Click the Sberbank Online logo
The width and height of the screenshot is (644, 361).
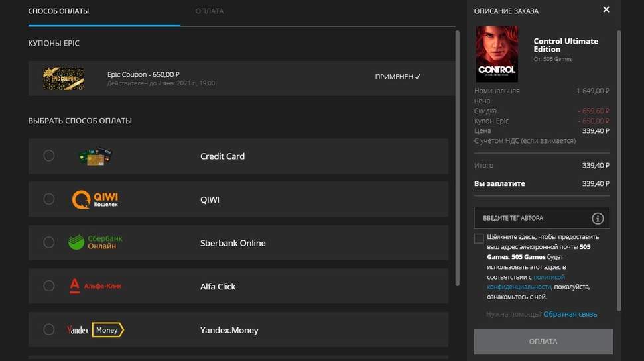[x=96, y=242]
